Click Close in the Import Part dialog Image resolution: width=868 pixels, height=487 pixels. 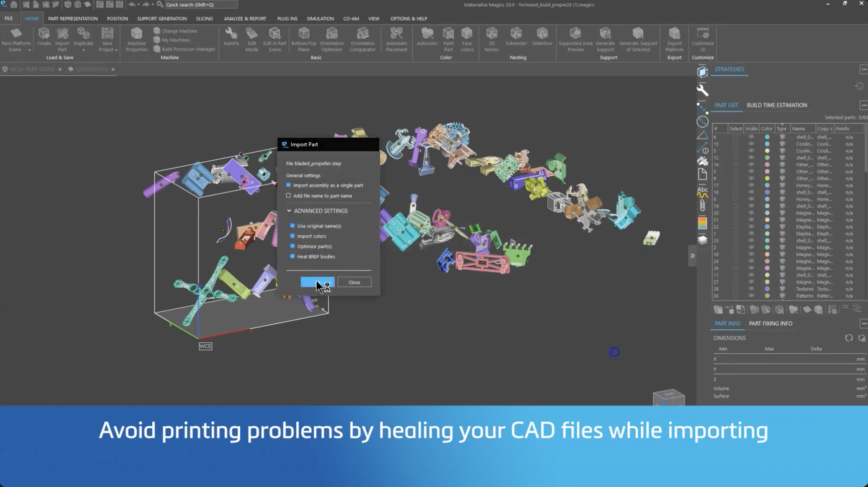tap(354, 282)
